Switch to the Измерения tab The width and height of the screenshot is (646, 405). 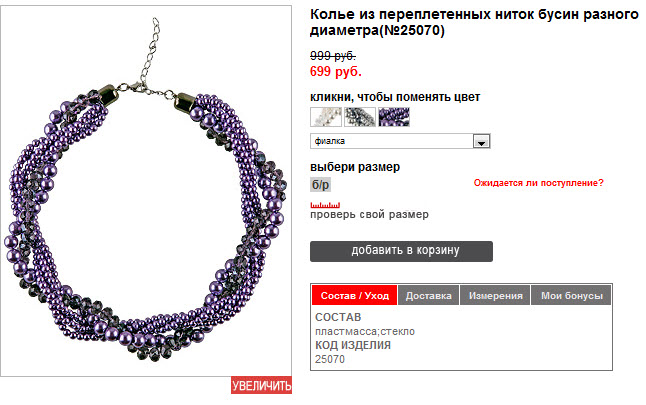coord(495,295)
